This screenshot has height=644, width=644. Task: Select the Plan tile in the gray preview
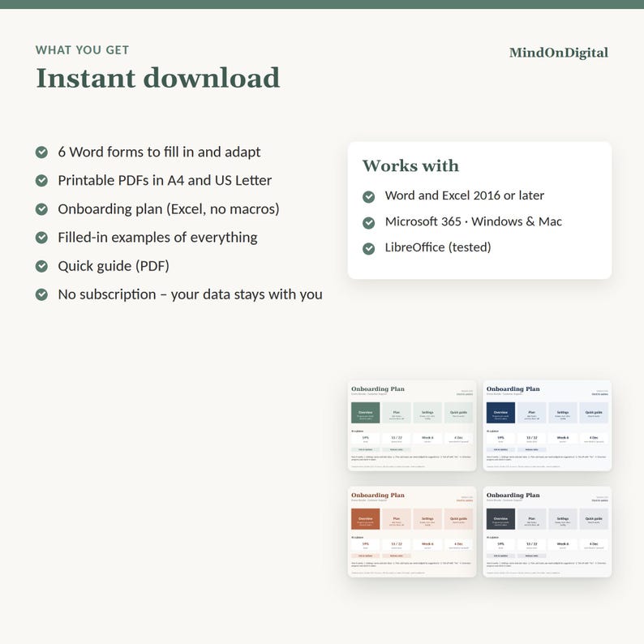[x=531, y=519]
